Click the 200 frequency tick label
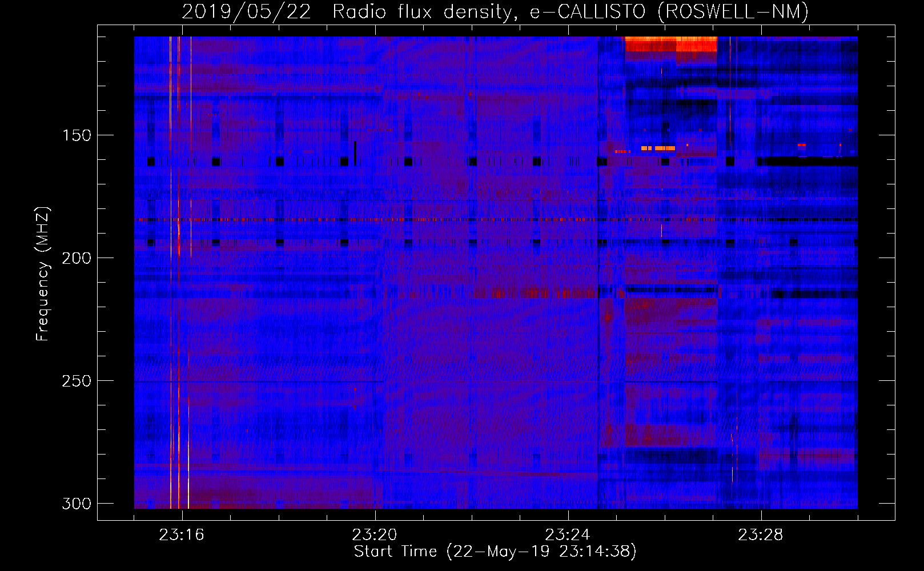 pos(77,258)
